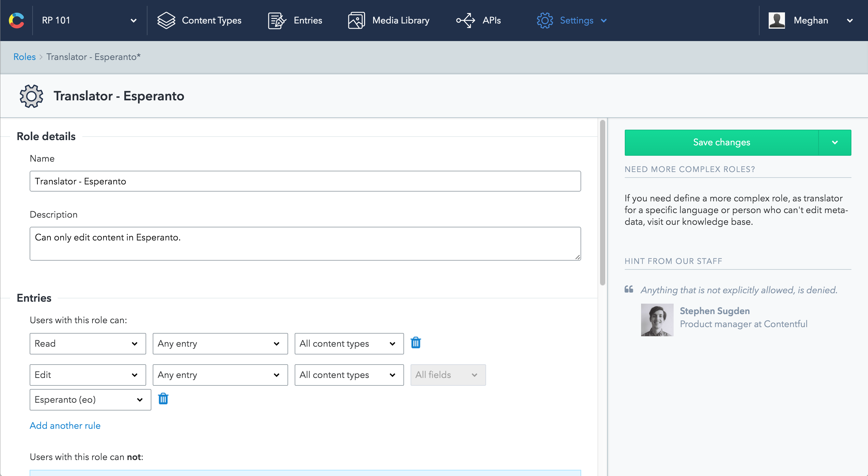Click Meghan's profile avatar
The height and width of the screenshot is (476, 868).
pyautogui.click(x=776, y=20)
